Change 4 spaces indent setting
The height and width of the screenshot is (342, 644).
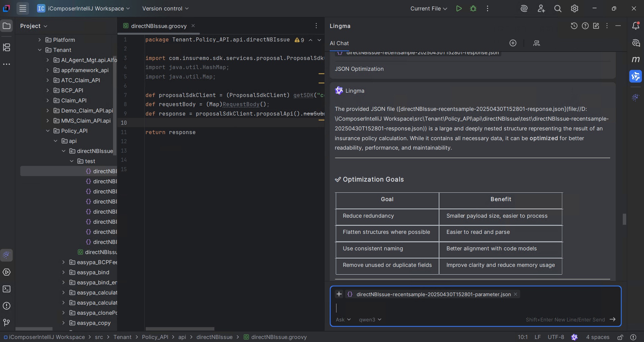tap(598, 337)
